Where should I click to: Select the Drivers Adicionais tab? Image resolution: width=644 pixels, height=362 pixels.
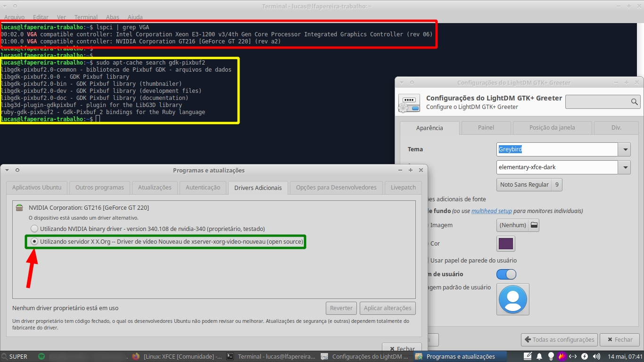(x=258, y=188)
